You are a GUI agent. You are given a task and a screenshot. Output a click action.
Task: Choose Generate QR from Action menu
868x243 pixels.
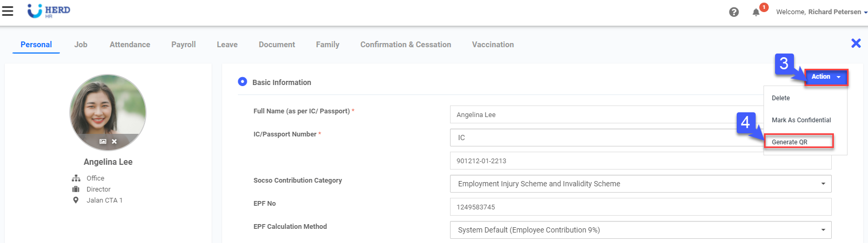click(790, 142)
